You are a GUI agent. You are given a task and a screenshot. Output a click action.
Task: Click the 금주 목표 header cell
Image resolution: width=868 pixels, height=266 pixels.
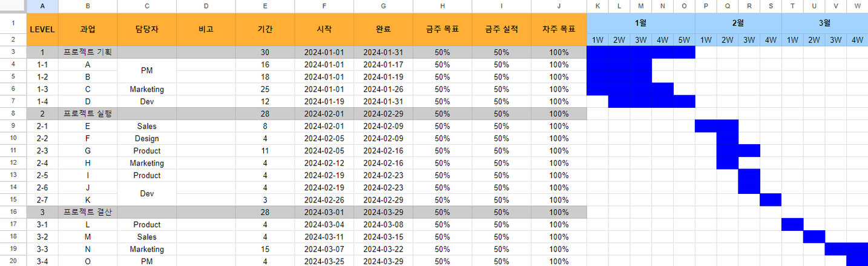pos(442,29)
